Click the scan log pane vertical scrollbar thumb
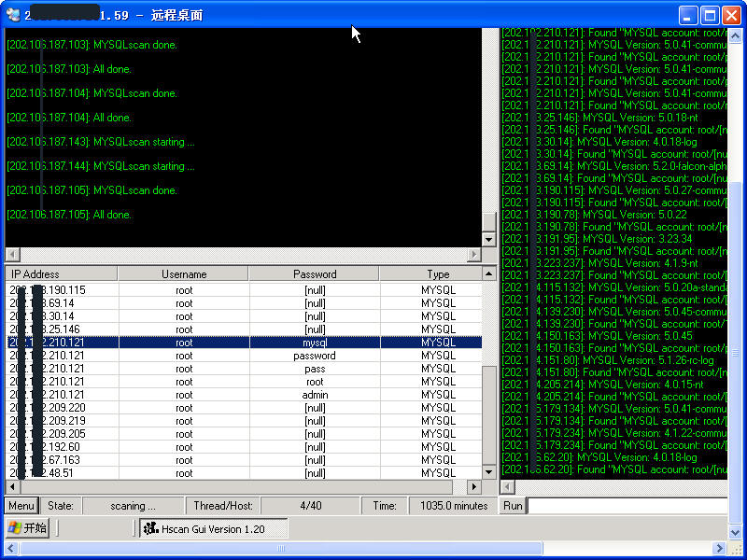 coord(488,221)
